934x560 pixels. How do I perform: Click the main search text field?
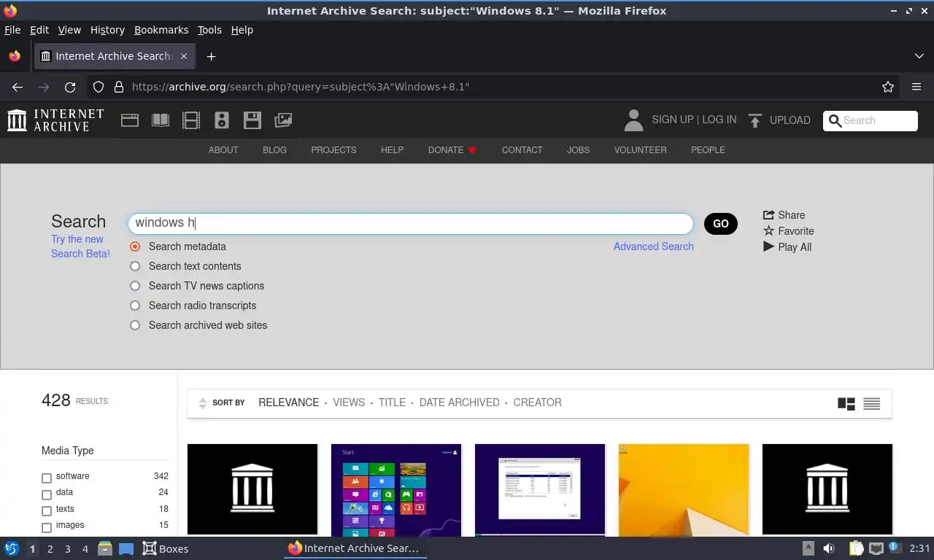tap(410, 223)
